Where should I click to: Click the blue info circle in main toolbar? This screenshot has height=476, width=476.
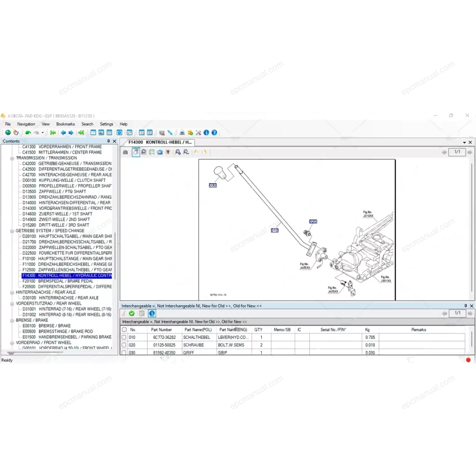[x=207, y=133]
